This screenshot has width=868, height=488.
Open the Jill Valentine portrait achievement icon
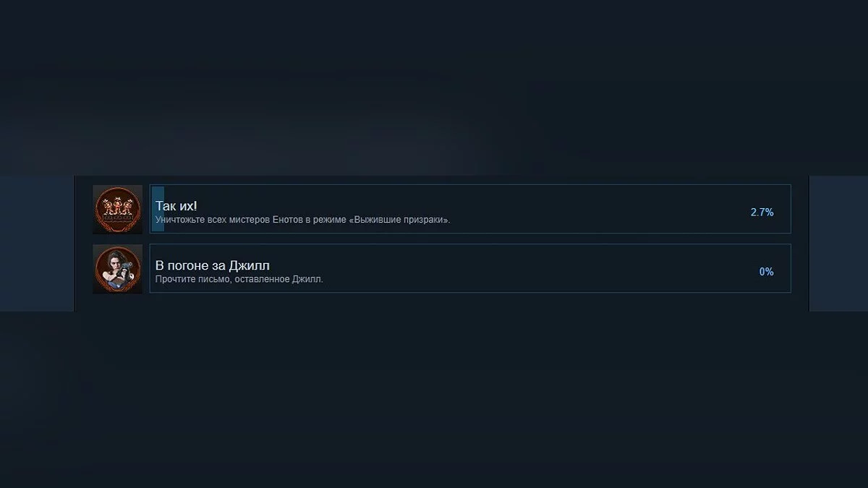point(117,269)
